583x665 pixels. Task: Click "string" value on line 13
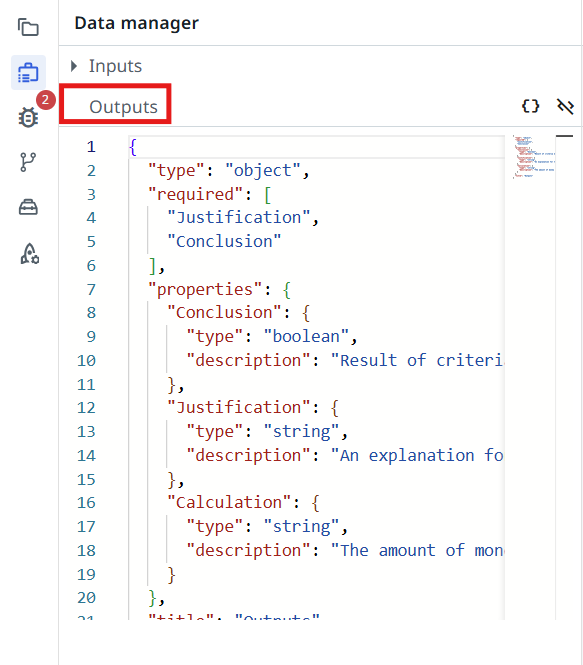(x=301, y=431)
